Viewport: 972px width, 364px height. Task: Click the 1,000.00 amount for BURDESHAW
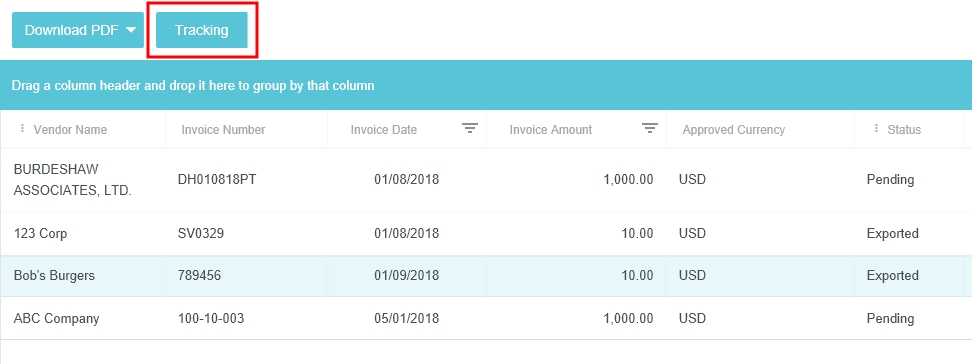coord(628,180)
